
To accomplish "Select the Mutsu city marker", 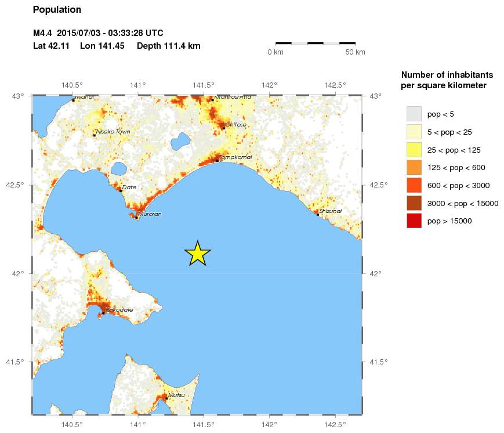I will 166,398.
